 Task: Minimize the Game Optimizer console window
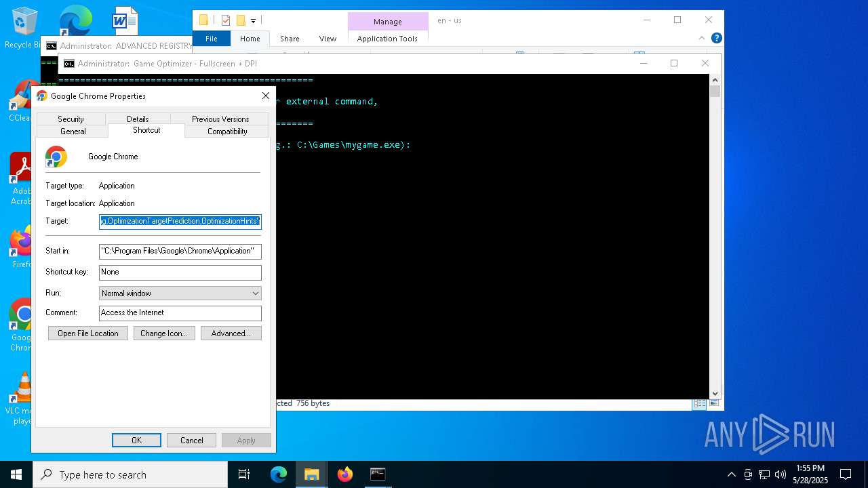tap(643, 63)
